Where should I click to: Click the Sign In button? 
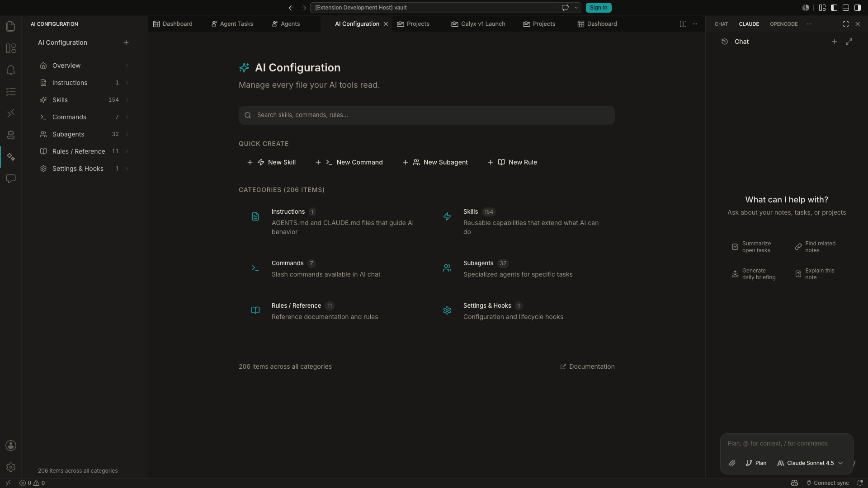(599, 8)
